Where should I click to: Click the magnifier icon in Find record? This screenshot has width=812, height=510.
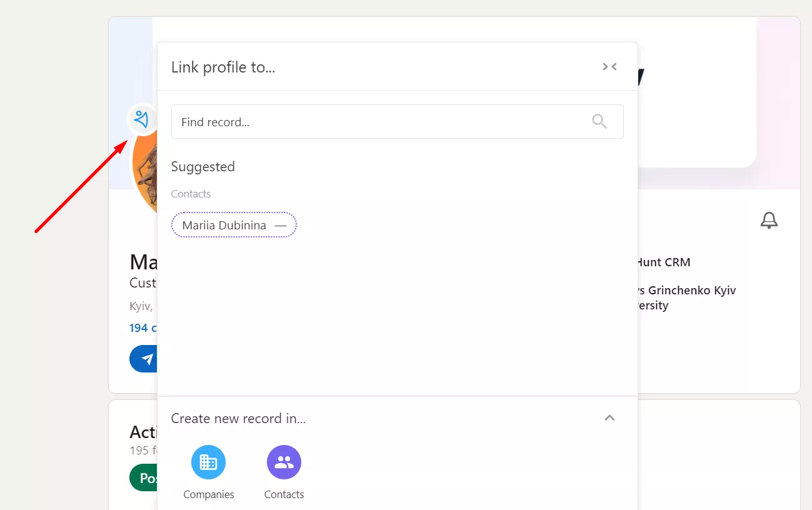[599, 121]
